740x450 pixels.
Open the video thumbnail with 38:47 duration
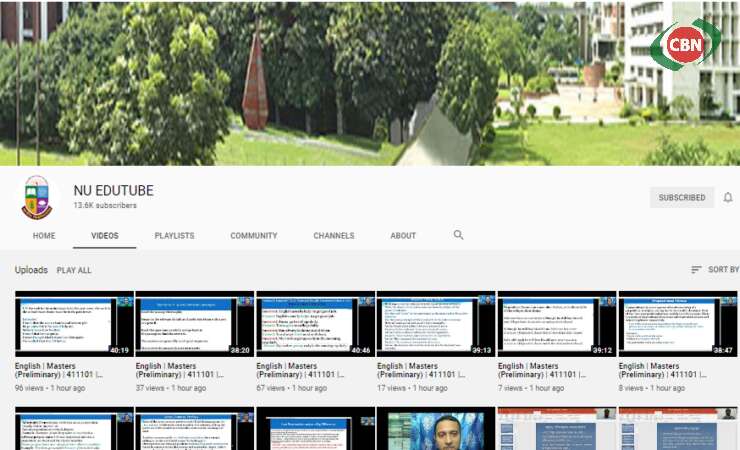pos(678,324)
